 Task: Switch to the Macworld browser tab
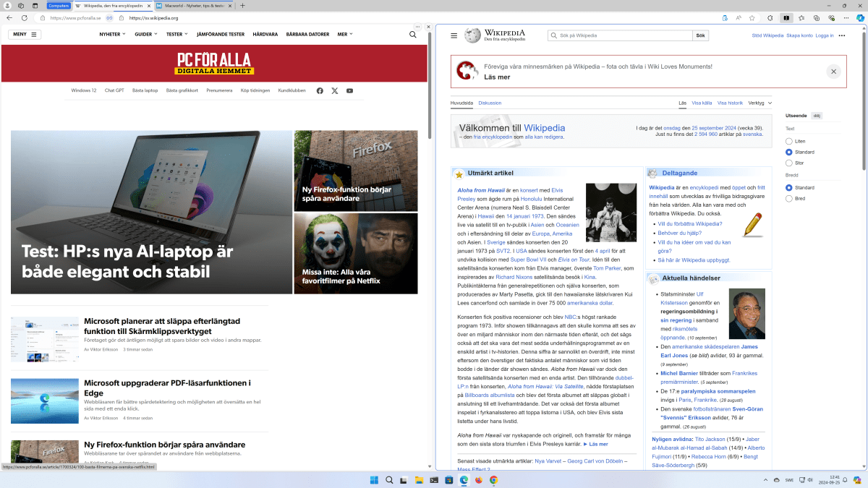[x=195, y=6]
